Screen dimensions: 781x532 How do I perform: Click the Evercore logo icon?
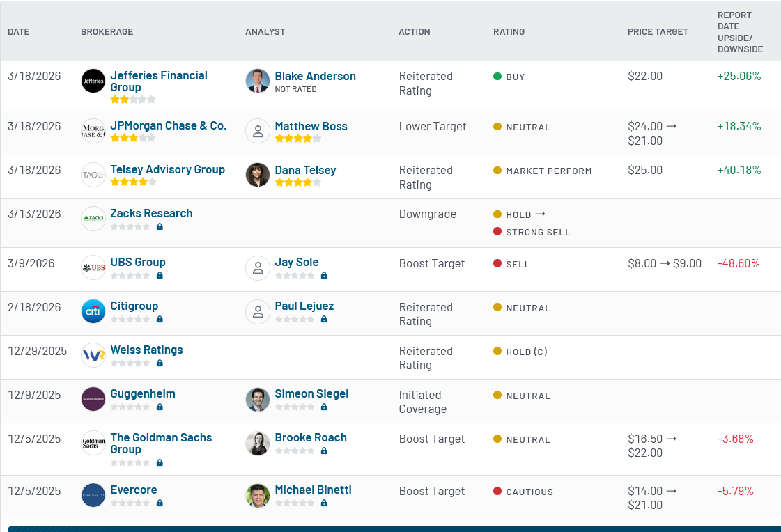(x=93, y=495)
